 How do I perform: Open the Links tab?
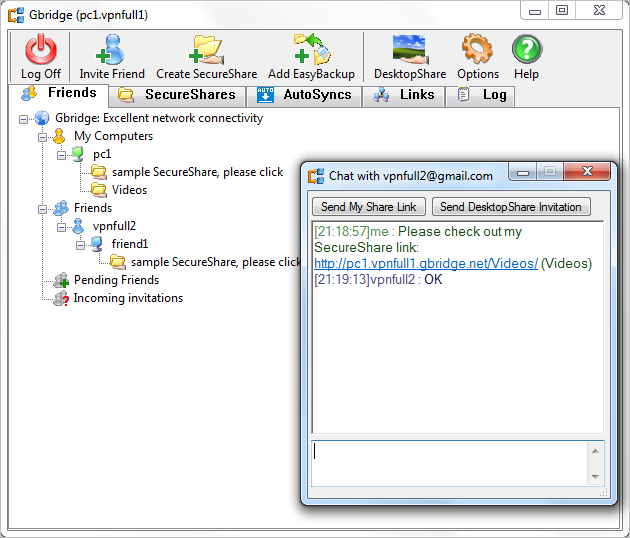click(x=404, y=96)
